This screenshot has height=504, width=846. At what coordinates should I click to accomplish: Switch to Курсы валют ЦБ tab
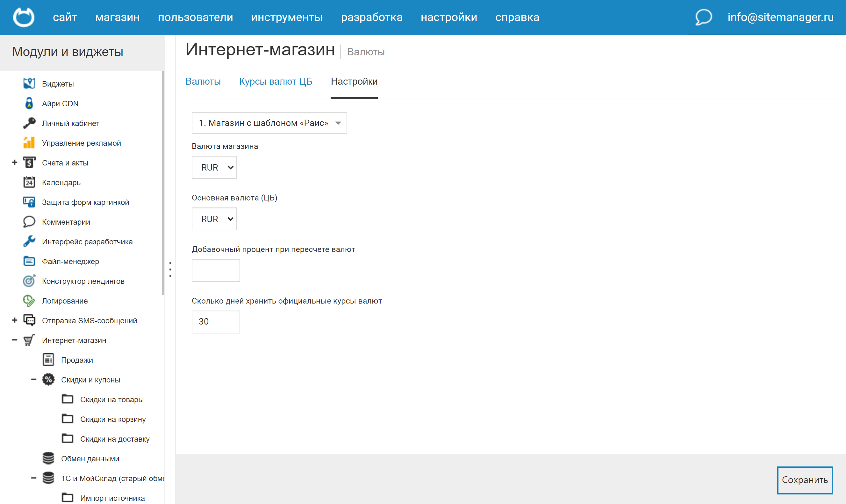(x=276, y=81)
